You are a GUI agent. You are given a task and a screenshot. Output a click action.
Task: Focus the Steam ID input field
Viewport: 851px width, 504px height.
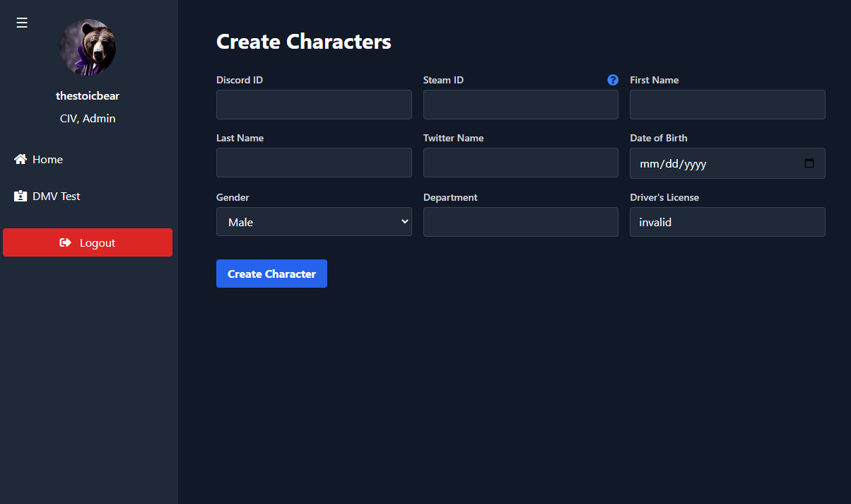pyautogui.click(x=520, y=105)
